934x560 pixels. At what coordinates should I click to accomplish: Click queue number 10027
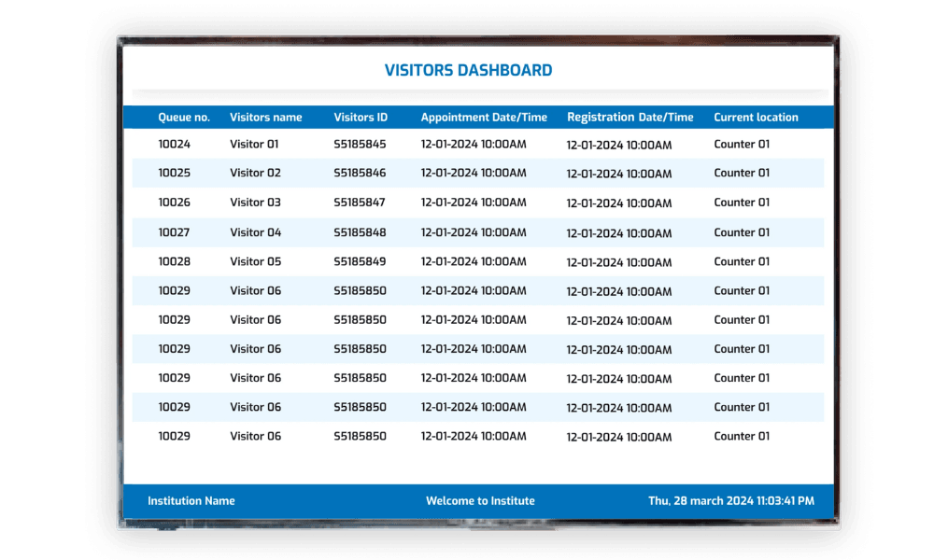point(174,232)
